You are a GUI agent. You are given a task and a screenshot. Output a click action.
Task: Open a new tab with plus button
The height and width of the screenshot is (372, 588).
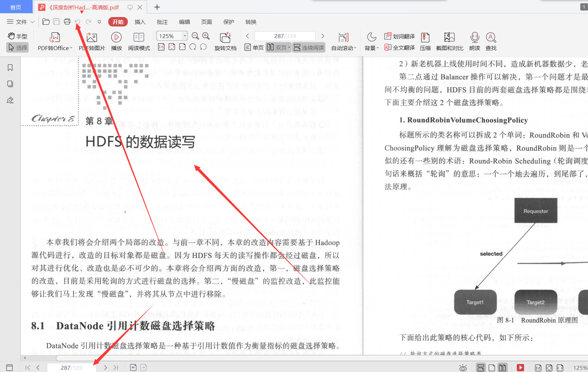pos(157,7)
